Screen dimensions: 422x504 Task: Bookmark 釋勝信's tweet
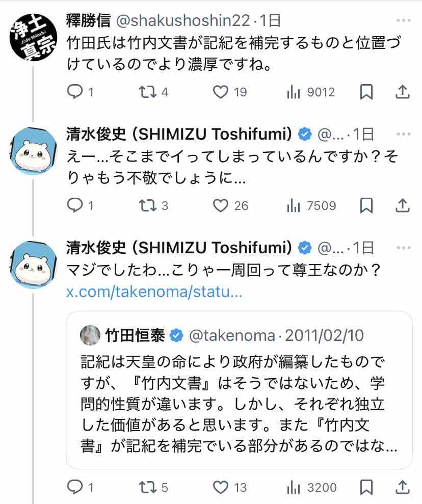click(x=366, y=92)
